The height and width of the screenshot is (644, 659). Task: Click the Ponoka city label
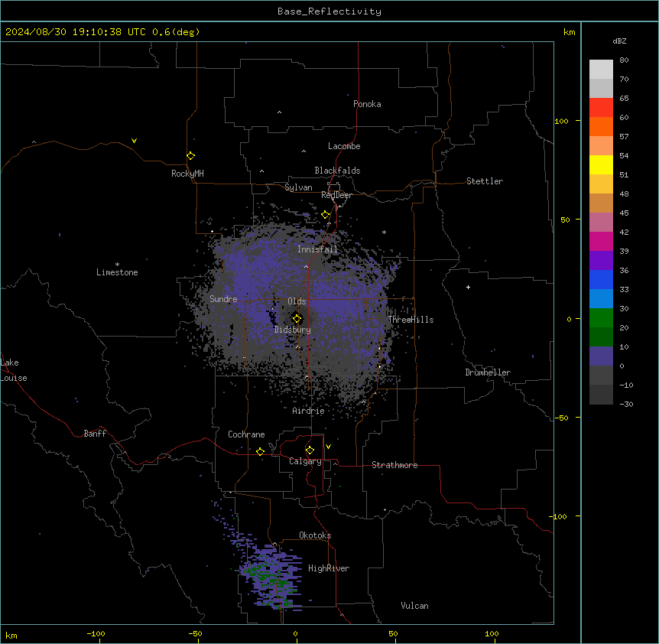pyautogui.click(x=367, y=104)
